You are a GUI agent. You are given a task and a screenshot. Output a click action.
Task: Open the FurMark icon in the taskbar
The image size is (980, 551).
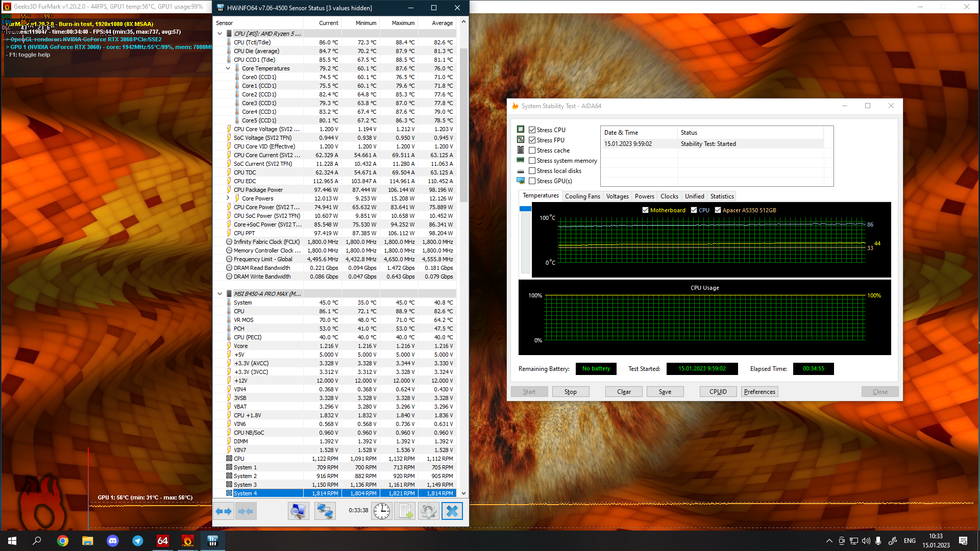187,541
